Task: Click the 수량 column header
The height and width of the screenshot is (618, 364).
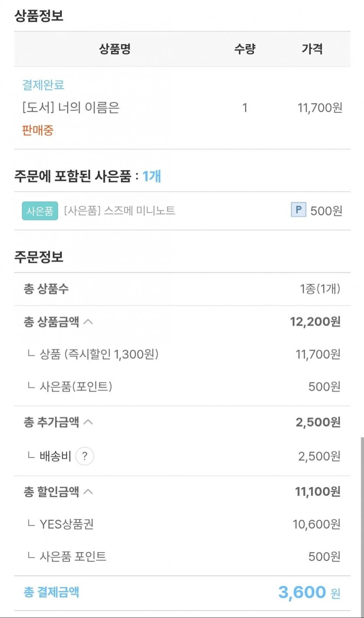Action: coord(245,49)
